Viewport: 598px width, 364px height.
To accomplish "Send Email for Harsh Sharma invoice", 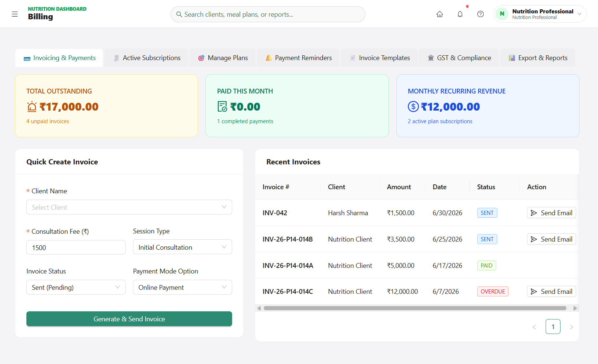I will [552, 213].
